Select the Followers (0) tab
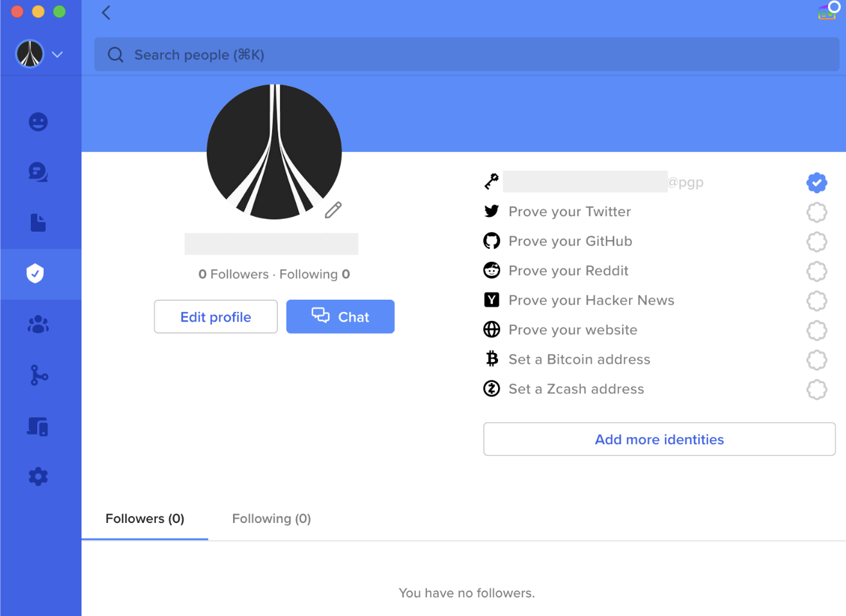 point(145,518)
